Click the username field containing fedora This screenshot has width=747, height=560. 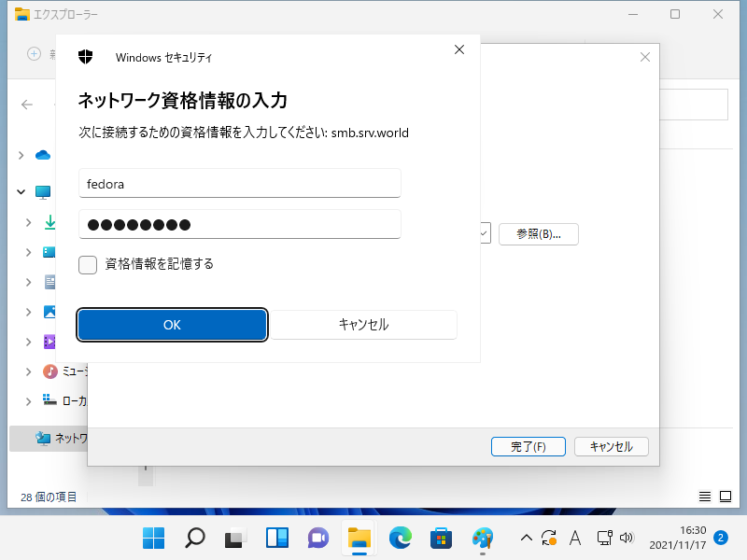(240, 184)
